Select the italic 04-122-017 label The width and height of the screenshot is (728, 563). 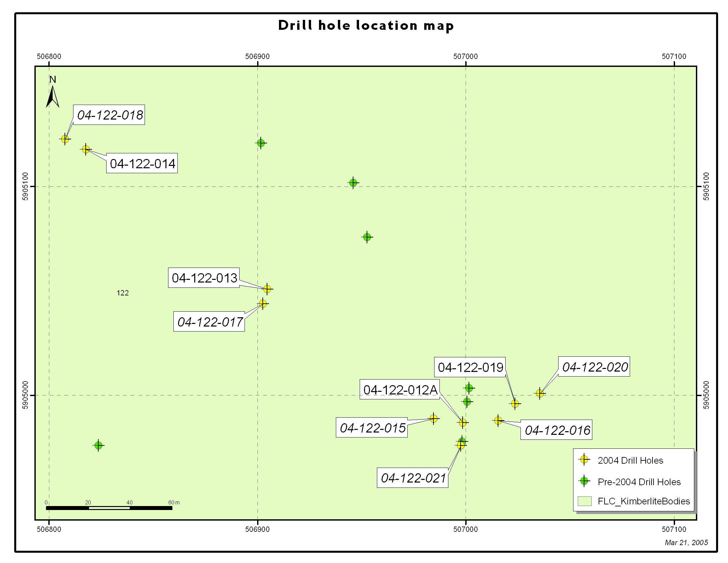209,322
